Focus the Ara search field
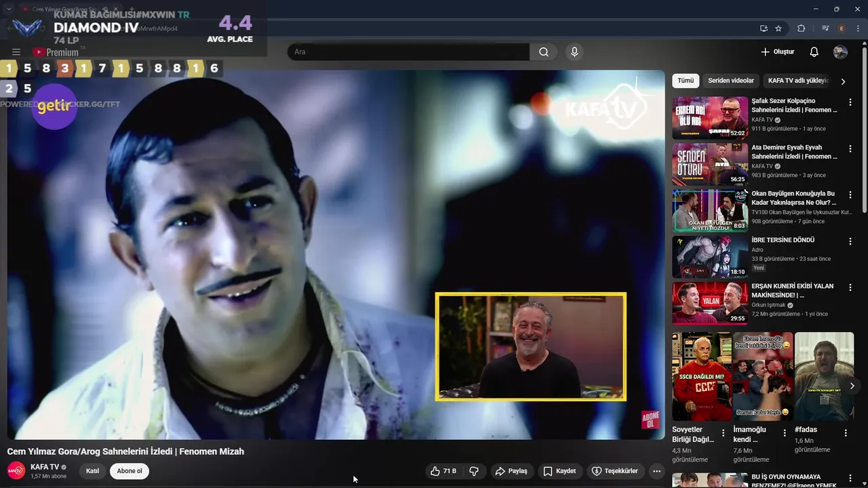This screenshot has height=488, width=868. coord(408,52)
